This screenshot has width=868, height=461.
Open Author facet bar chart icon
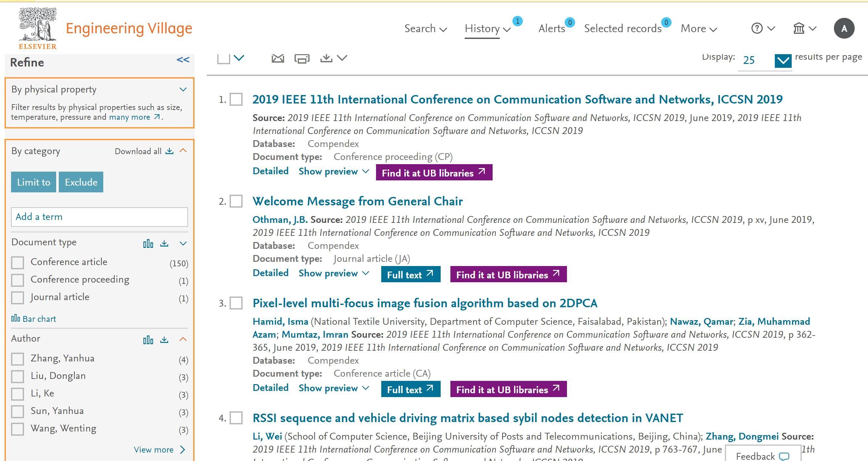point(148,340)
